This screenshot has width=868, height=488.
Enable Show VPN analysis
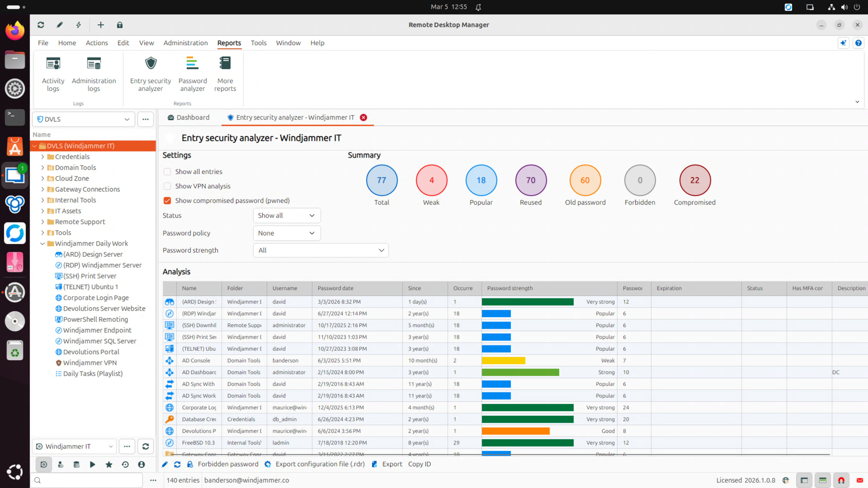pyautogui.click(x=167, y=186)
